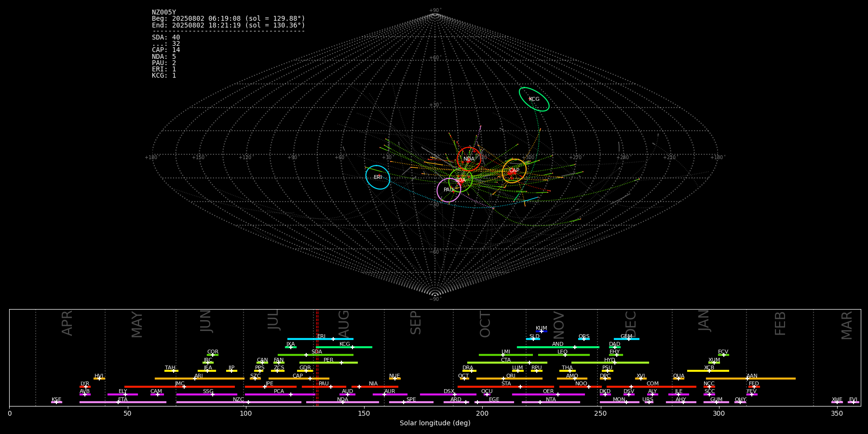Select the QUA shower bar in the timeline

pyautogui.click(x=678, y=379)
